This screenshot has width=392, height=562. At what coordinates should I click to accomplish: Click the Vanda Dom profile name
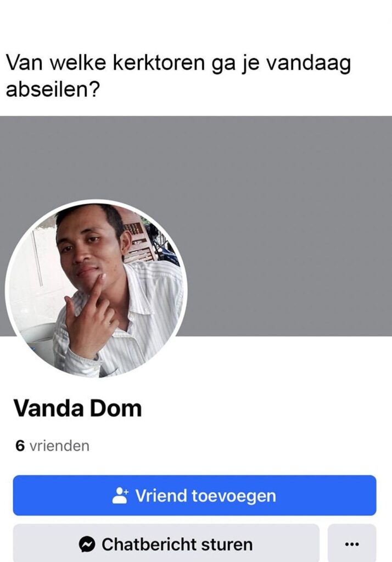[x=78, y=408]
